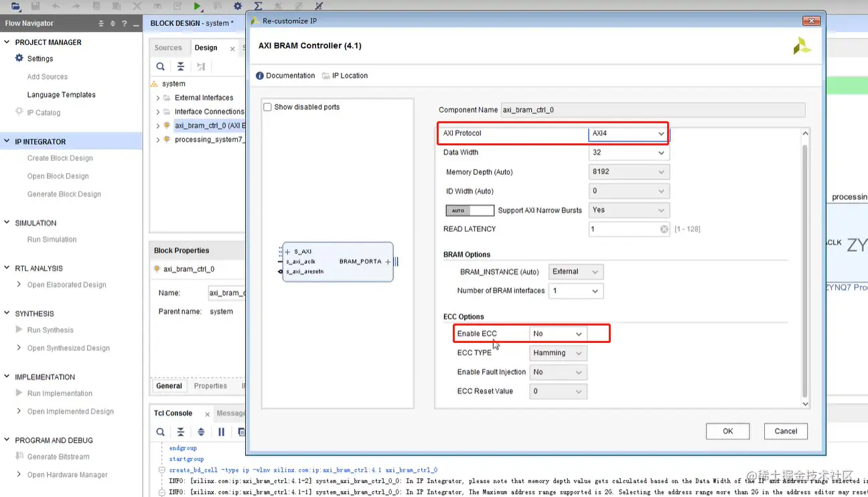Screen dimensions: 868x497
Task: Open Settings gear in main toolbar
Action: 237,6
